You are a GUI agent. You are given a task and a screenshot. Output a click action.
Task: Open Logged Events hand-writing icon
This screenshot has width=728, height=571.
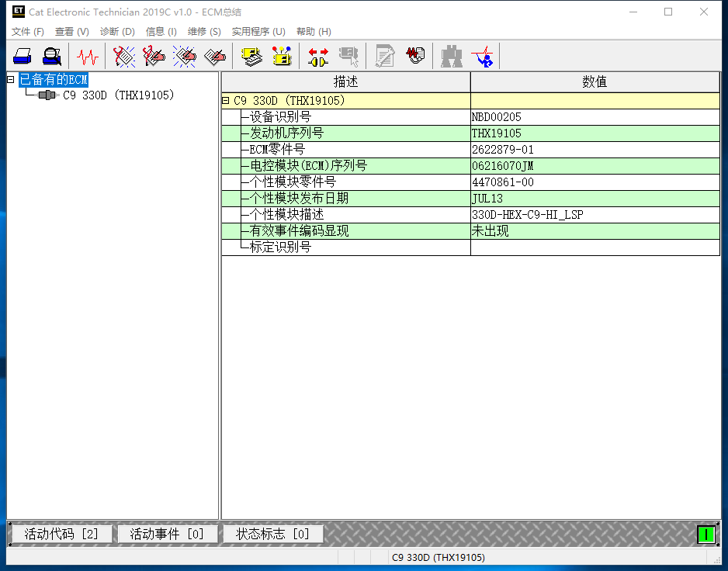click(214, 56)
